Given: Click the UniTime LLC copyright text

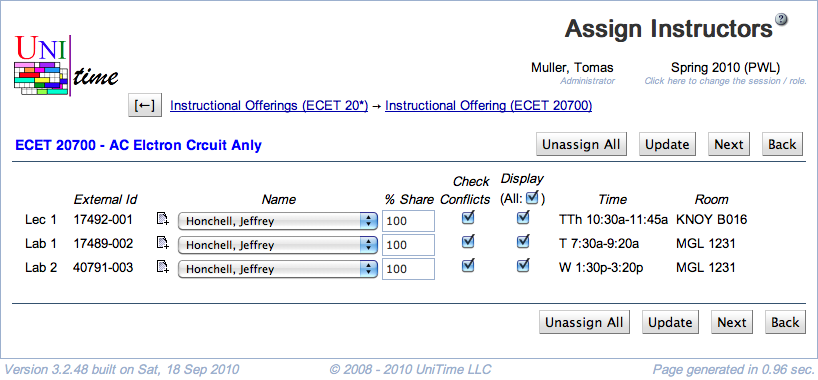Looking at the screenshot, I should (x=411, y=370).
